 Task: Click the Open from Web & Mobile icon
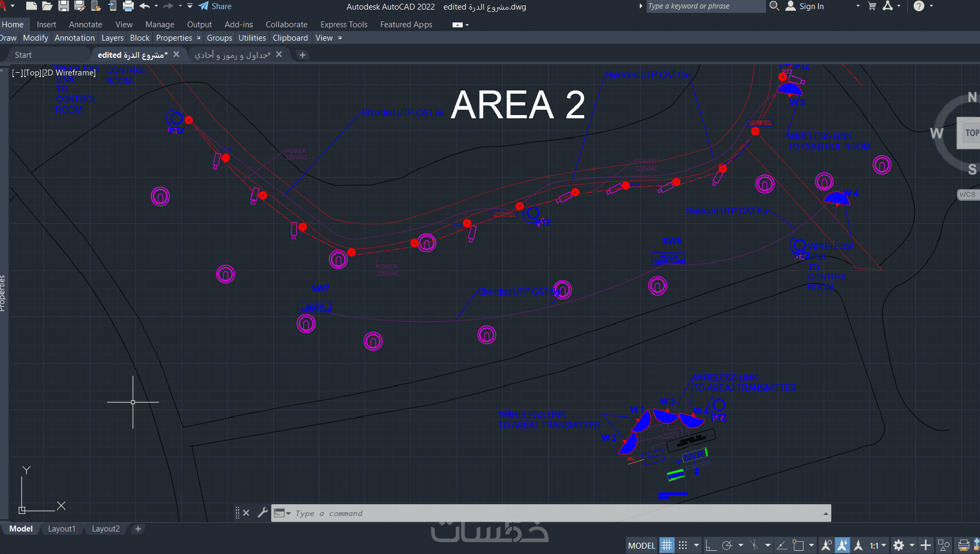pos(96,6)
